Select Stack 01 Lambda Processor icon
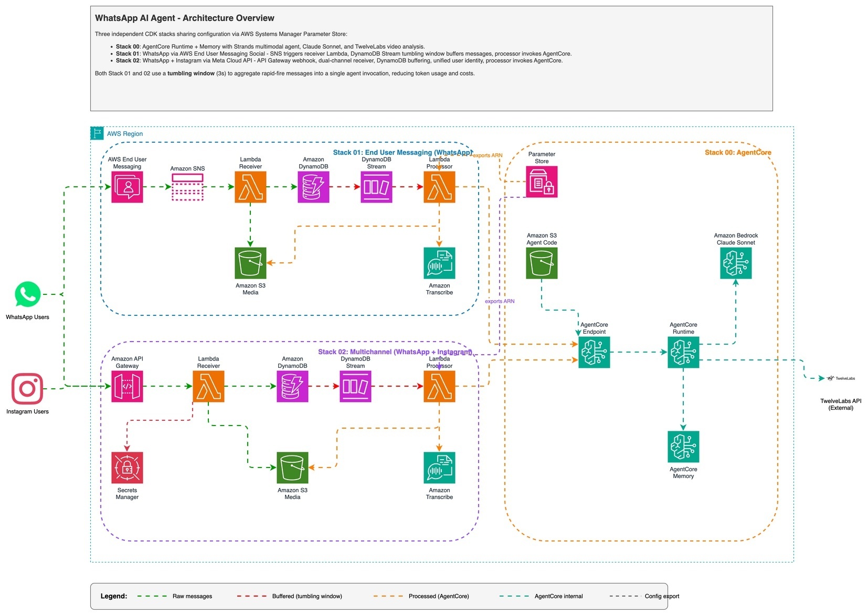The height and width of the screenshot is (616, 868). point(439,187)
